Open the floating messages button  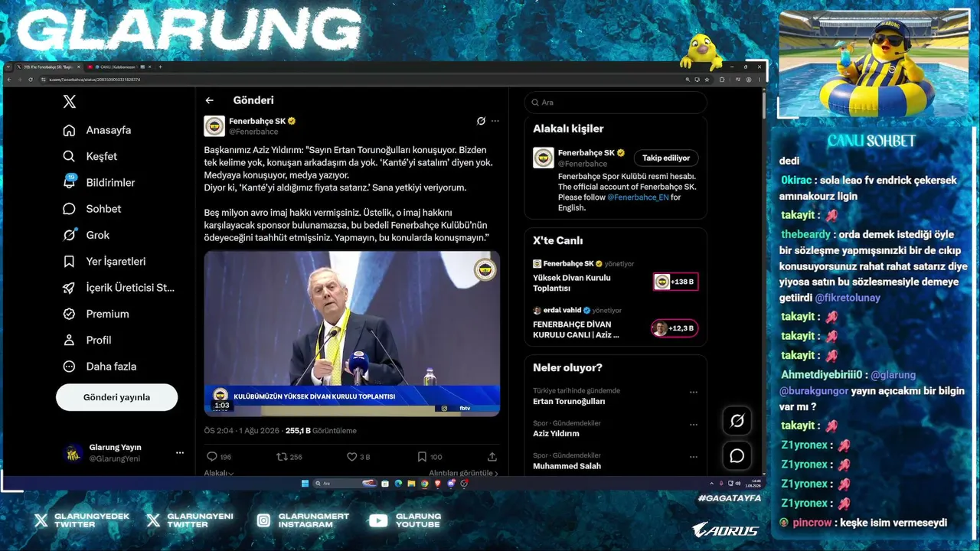pos(737,456)
